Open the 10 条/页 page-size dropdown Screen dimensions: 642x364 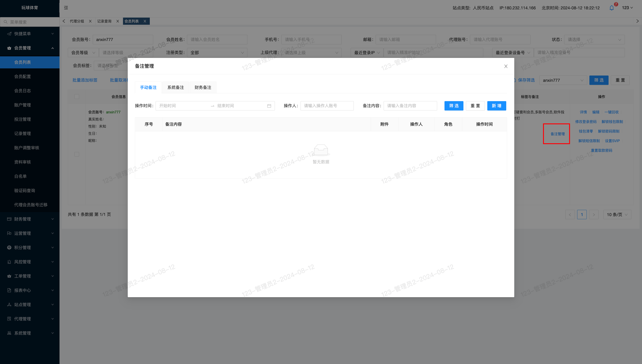617,215
